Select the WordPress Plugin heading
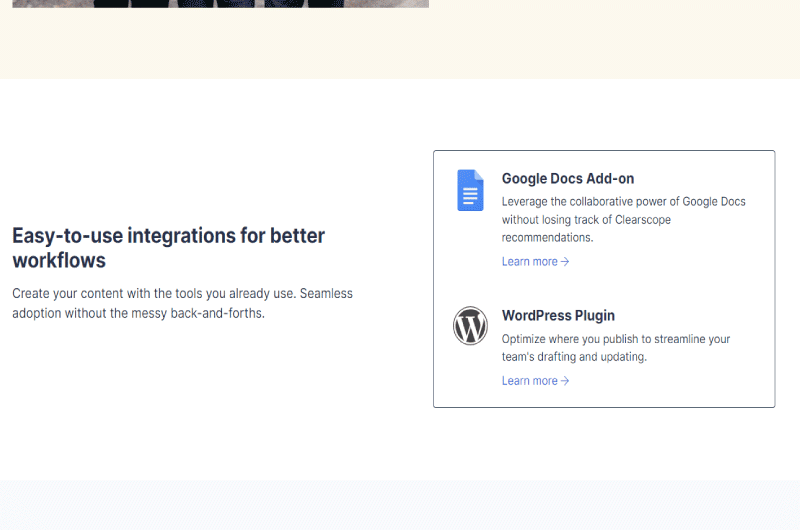This screenshot has height=530, width=800. coord(558,316)
